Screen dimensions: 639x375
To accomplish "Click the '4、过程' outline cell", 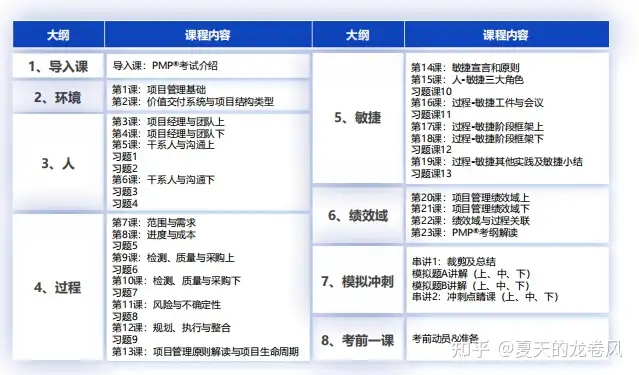I will click(58, 287).
